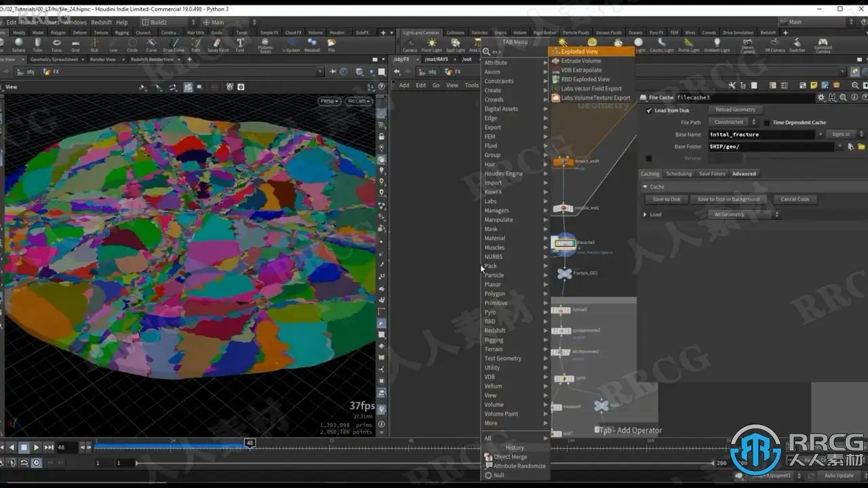Collapse the Cache parameter section
This screenshot has width=868, height=488.
646,186
